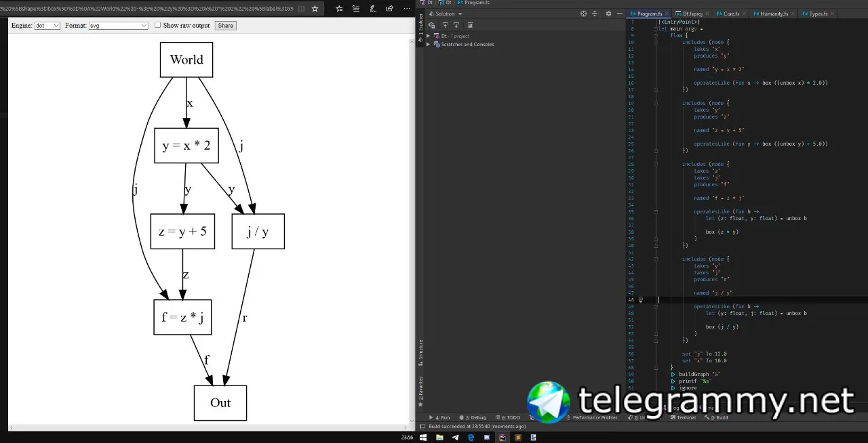868x443 pixels.
Task: Click the collapse all icon in Explorer header
Action: click(595, 14)
